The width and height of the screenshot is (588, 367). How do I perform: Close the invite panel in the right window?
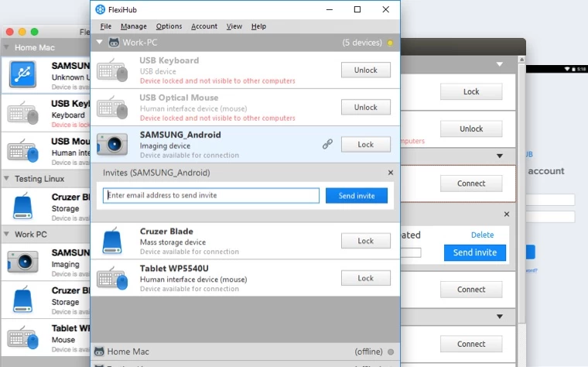click(507, 214)
